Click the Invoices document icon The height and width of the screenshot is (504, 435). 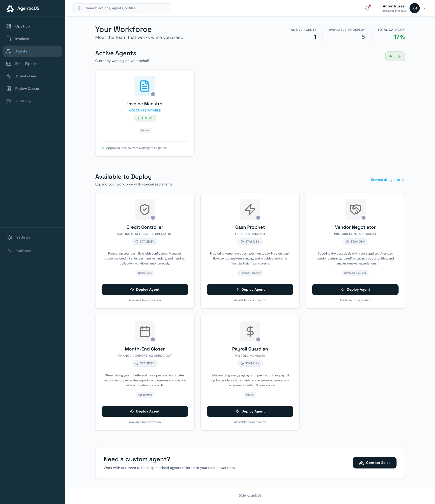tap(9, 39)
